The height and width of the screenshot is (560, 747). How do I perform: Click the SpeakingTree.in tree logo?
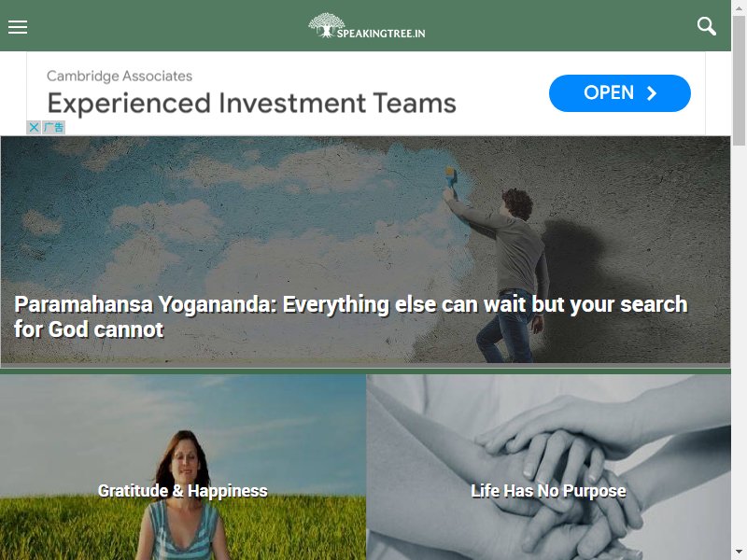click(x=326, y=25)
